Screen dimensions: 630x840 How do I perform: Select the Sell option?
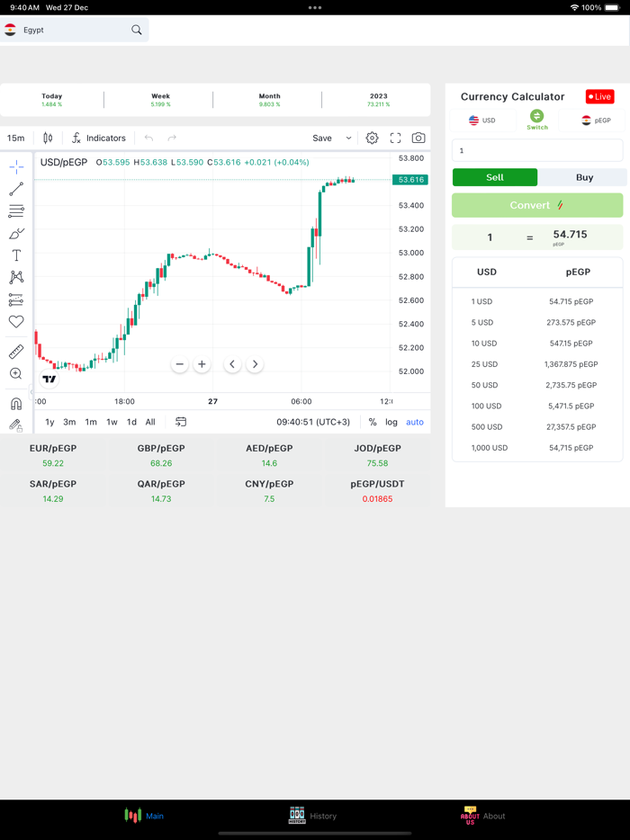pyautogui.click(x=495, y=177)
